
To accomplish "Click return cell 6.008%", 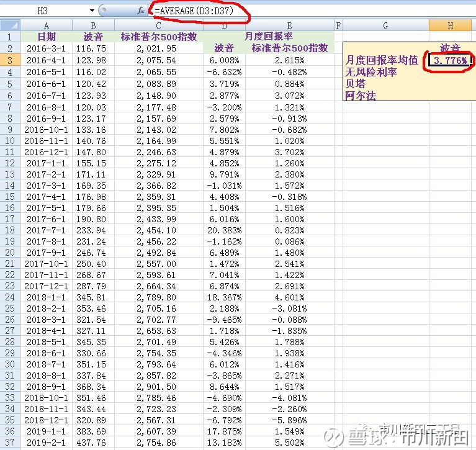I will 224,60.
